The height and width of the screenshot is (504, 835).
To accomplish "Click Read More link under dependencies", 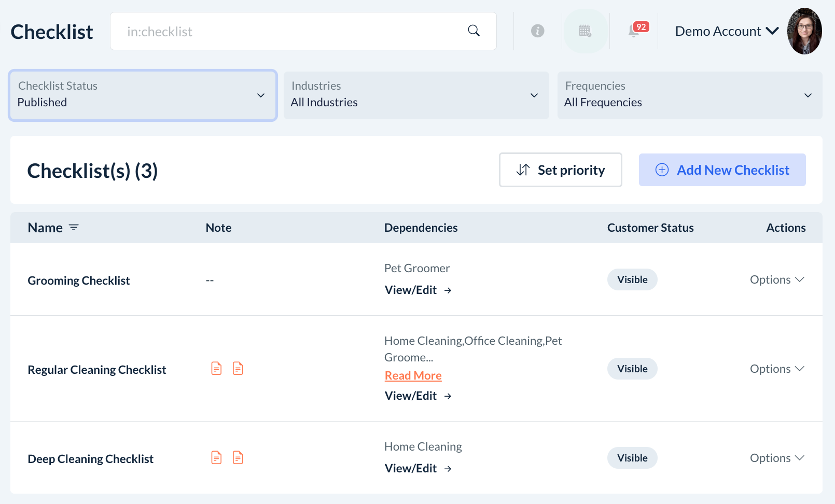I will [413, 375].
